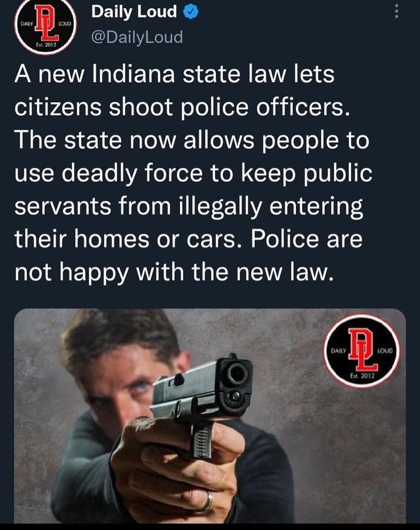Click the line 'use deadly force to keep public'

tap(193, 173)
